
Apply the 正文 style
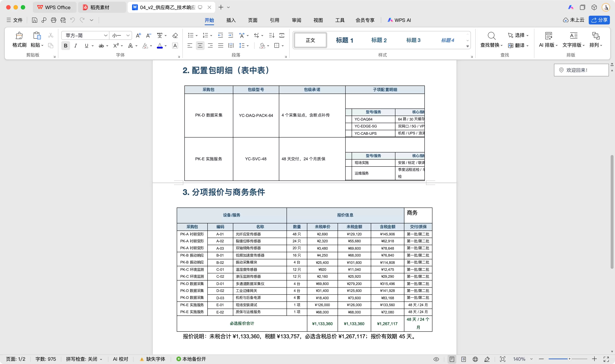click(310, 40)
